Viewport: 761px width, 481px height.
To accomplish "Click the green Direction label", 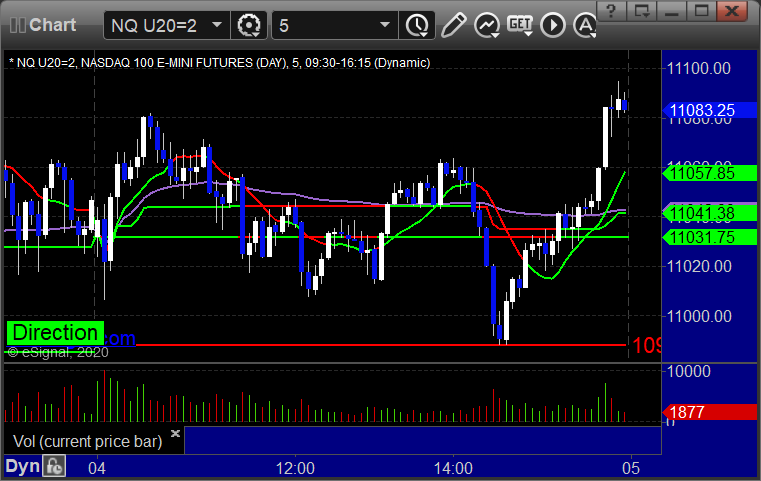I will point(55,333).
